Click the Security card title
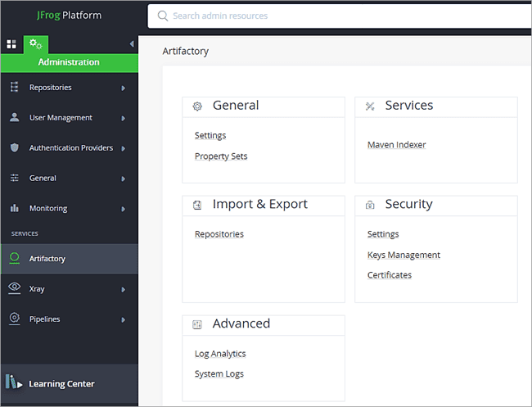 click(408, 204)
